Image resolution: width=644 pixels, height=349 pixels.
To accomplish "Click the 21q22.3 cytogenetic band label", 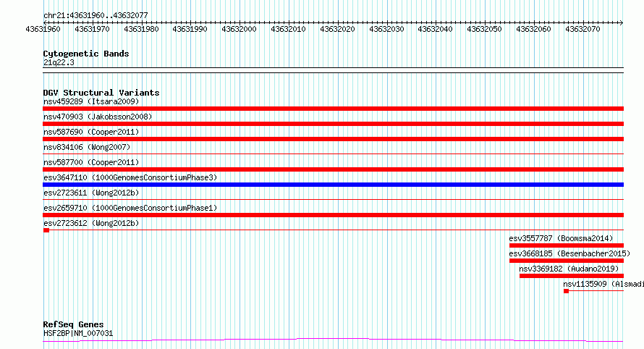I will (x=59, y=62).
